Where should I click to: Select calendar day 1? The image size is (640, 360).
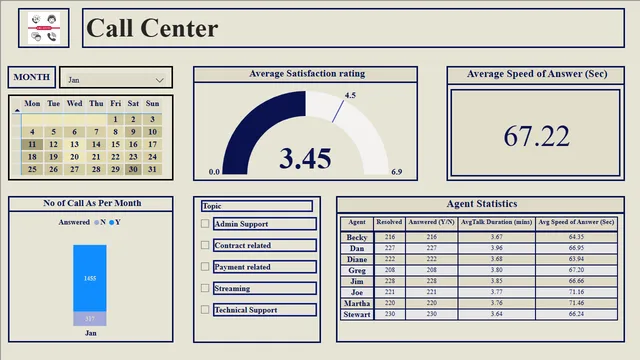click(x=116, y=119)
